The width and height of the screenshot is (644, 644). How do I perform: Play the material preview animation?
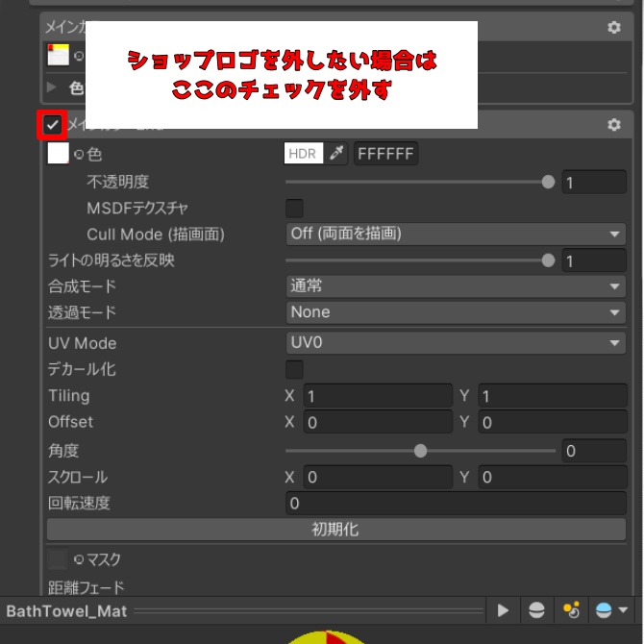(503, 610)
